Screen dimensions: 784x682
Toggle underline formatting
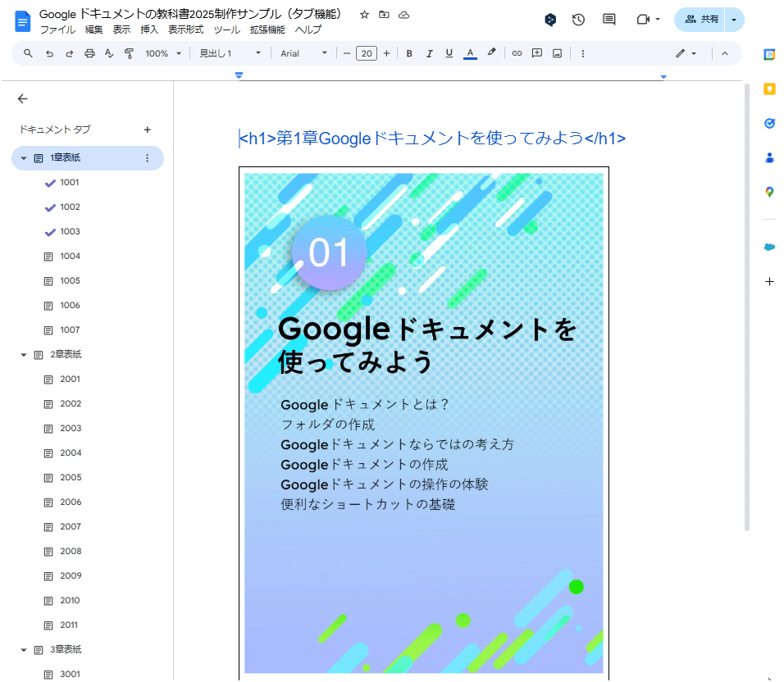(449, 52)
